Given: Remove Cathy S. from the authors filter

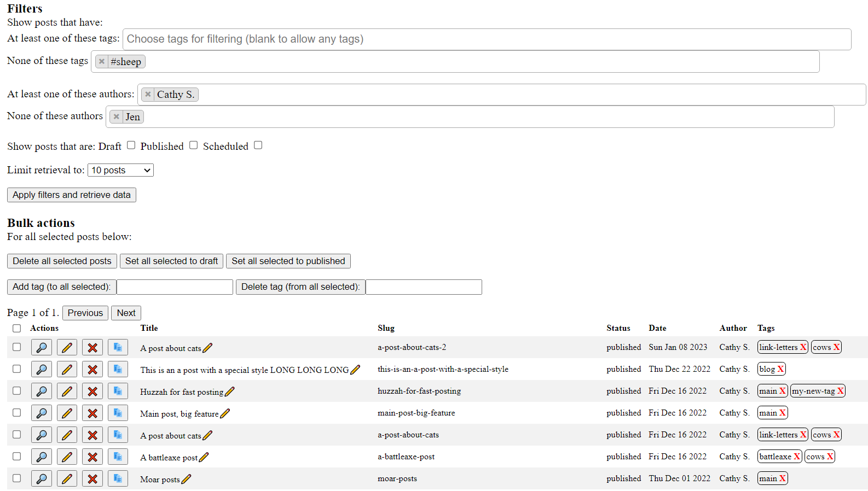Looking at the screenshot, I should pos(148,95).
